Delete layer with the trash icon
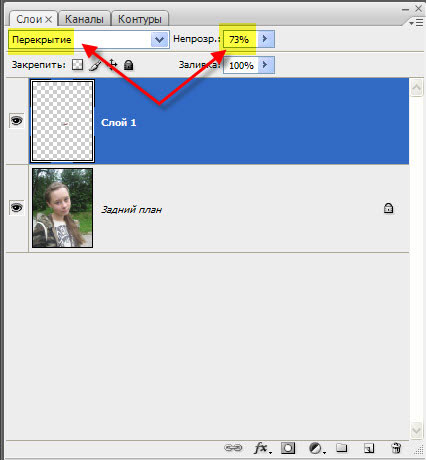Viewport: 426px width, 460px height. click(396, 448)
